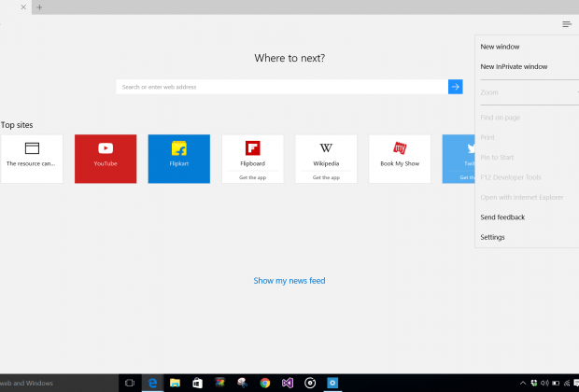Open the Store from the taskbar
This screenshot has width=579, height=392.
pyautogui.click(x=198, y=384)
